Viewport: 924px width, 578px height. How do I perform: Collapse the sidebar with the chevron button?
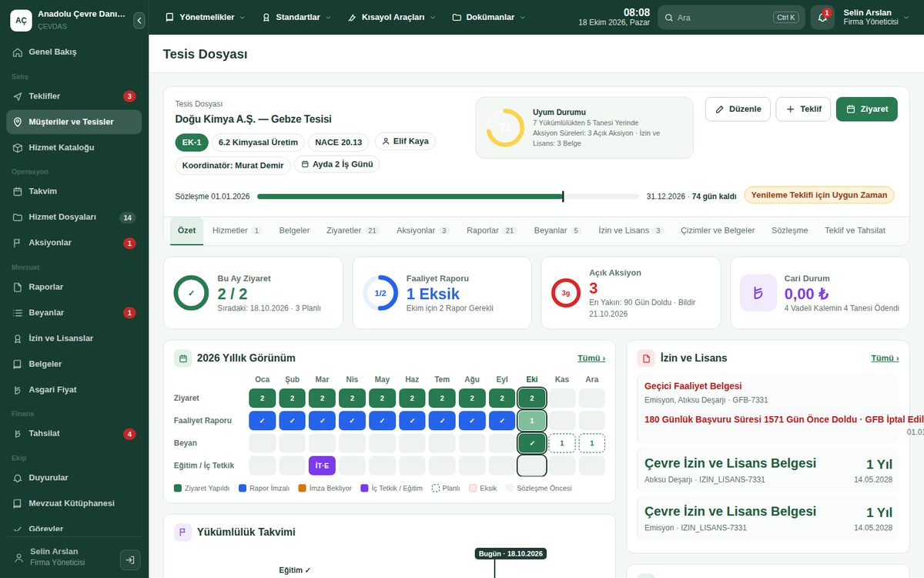[x=139, y=21]
